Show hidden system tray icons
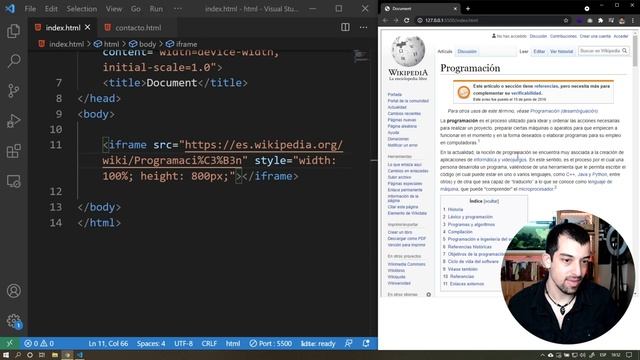This screenshot has width=640, height=360. point(542,355)
